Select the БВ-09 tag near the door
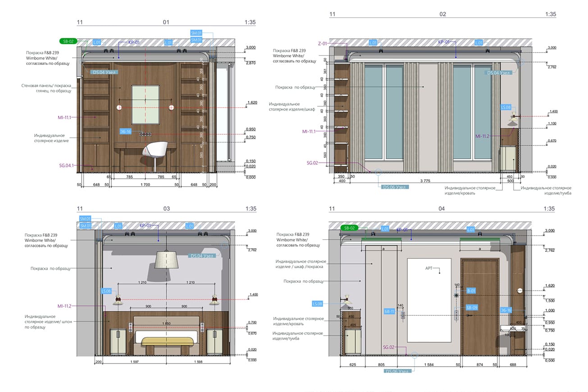 pos(471,308)
